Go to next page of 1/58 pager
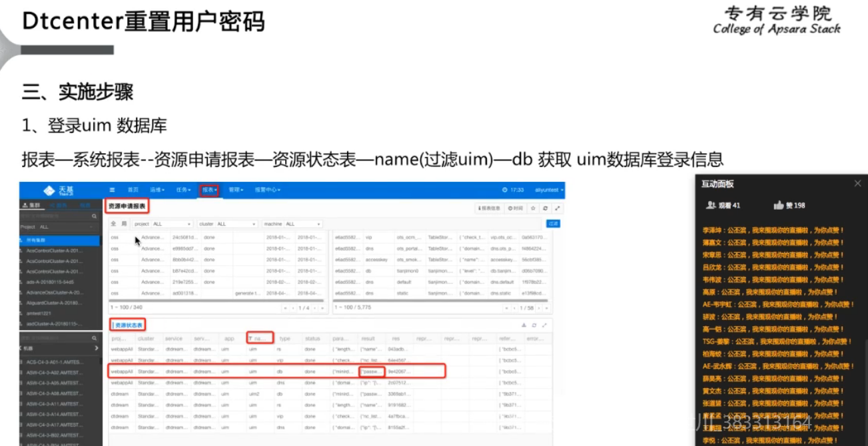 [540, 308]
